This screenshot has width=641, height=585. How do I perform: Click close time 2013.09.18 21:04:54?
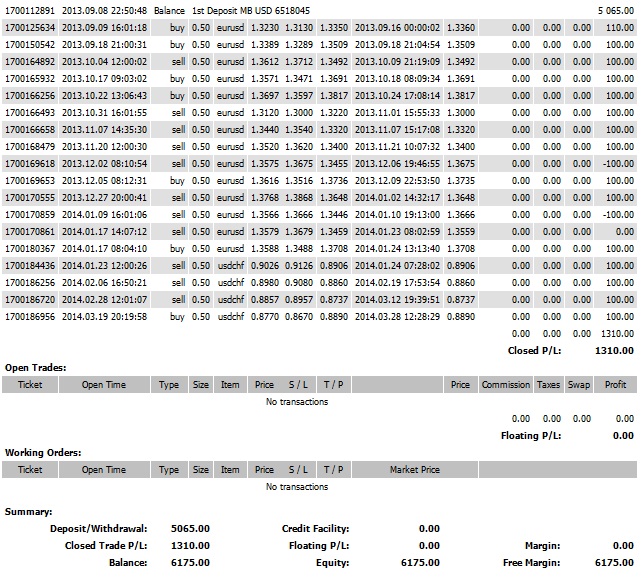tap(397, 45)
